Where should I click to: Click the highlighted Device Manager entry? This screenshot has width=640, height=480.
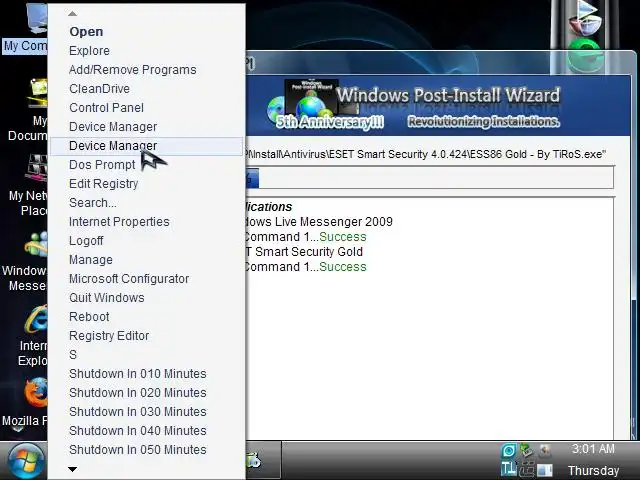coord(147,146)
